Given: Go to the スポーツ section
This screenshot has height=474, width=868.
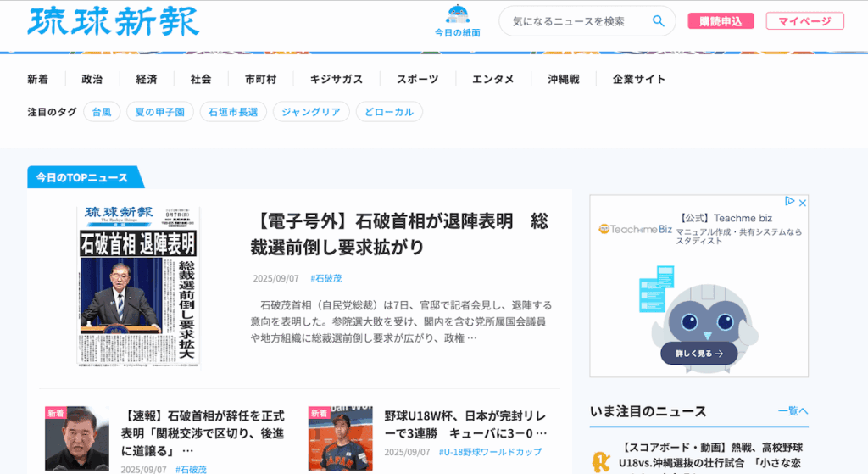Looking at the screenshot, I should pos(417,79).
